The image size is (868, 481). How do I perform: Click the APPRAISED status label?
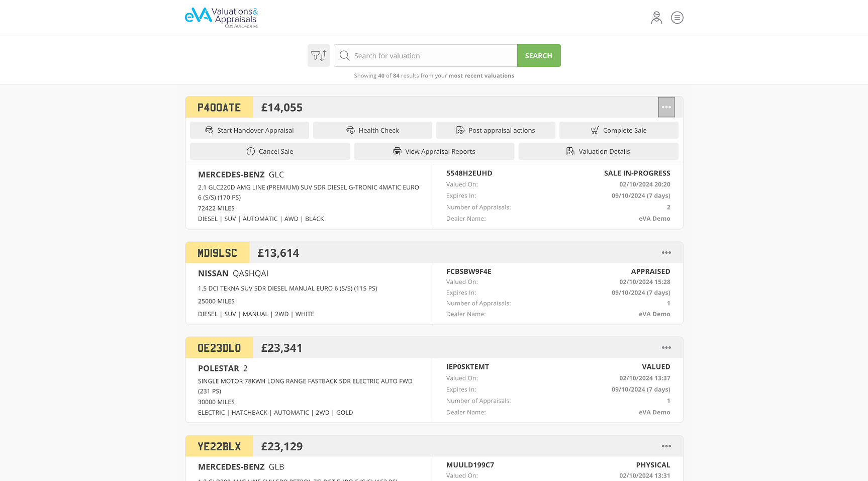(x=651, y=271)
